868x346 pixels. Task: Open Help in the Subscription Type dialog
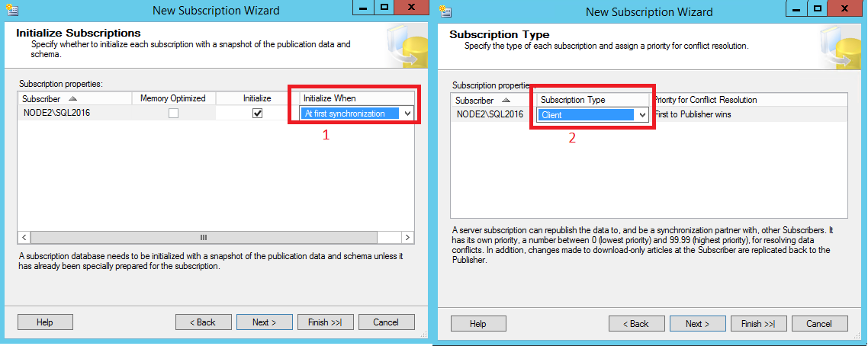click(x=478, y=324)
